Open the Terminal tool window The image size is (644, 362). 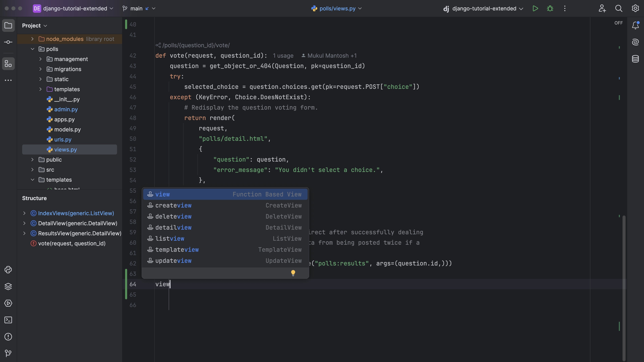[x=8, y=320]
